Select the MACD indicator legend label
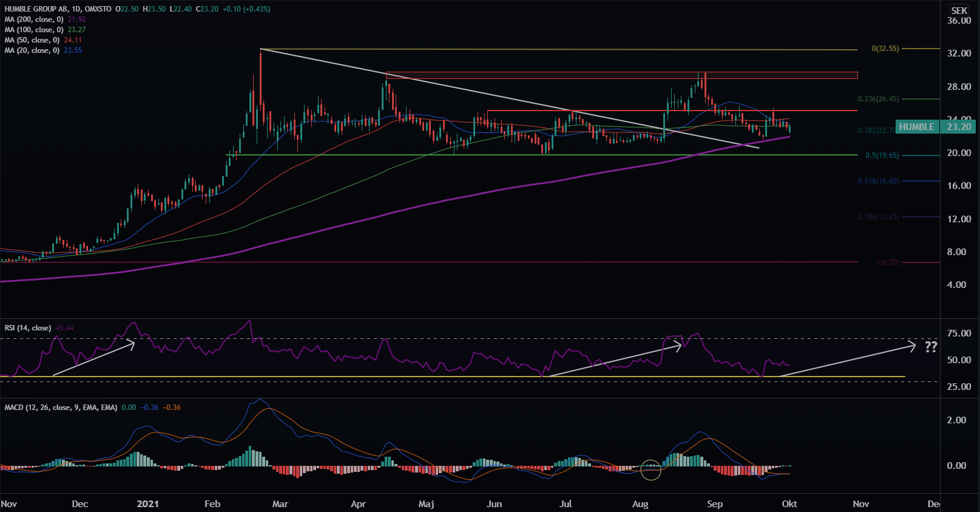This screenshot has width=980, height=512. pyautogui.click(x=61, y=408)
